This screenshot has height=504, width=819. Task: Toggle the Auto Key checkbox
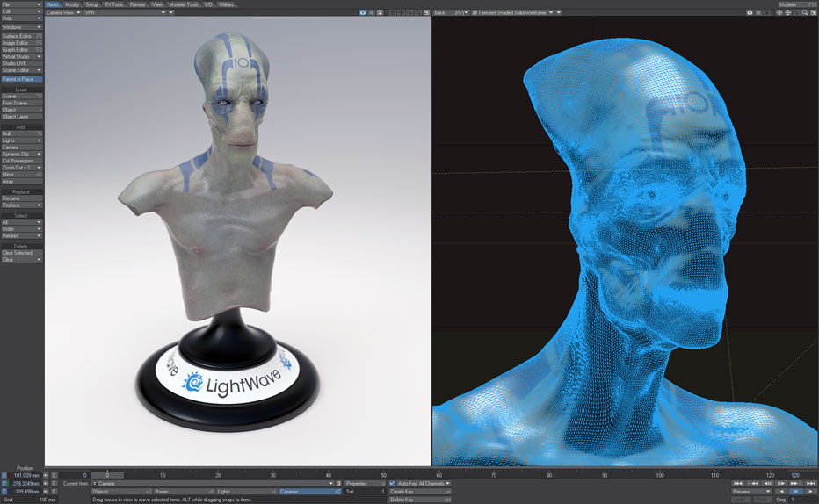(392, 484)
